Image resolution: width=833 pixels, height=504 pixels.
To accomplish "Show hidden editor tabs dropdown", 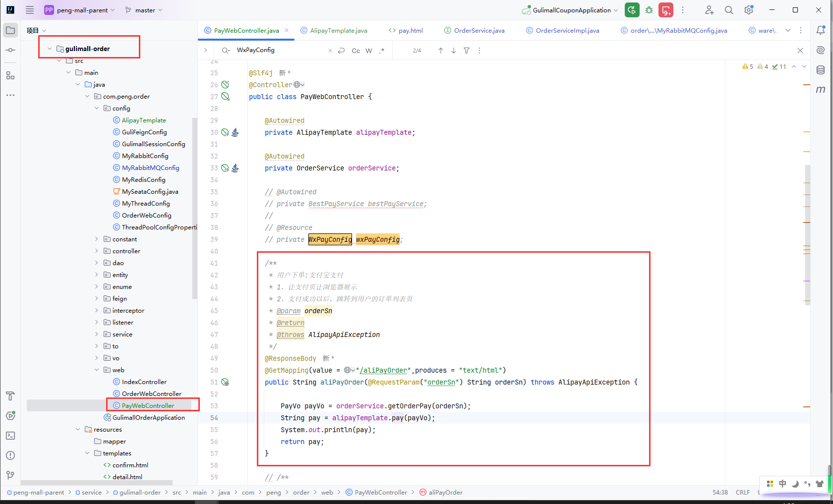I will [x=788, y=30].
